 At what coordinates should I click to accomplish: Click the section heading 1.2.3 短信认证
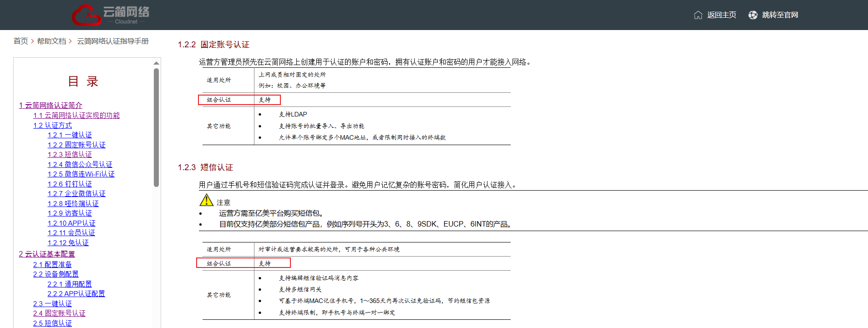pos(205,167)
